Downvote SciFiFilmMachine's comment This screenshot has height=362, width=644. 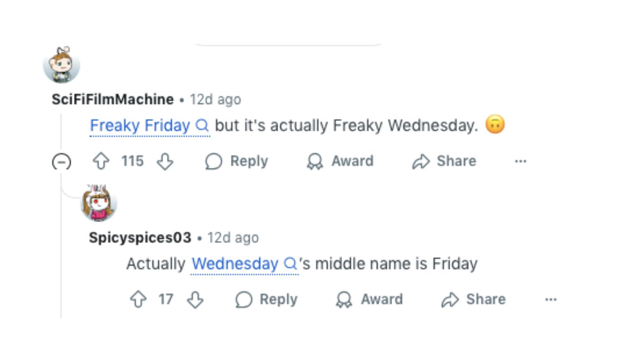click(x=165, y=161)
